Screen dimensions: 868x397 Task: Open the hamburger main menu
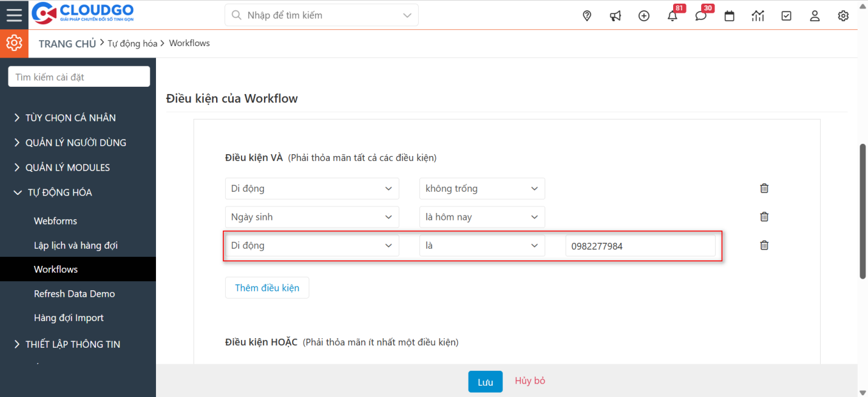tap(14, 15)
